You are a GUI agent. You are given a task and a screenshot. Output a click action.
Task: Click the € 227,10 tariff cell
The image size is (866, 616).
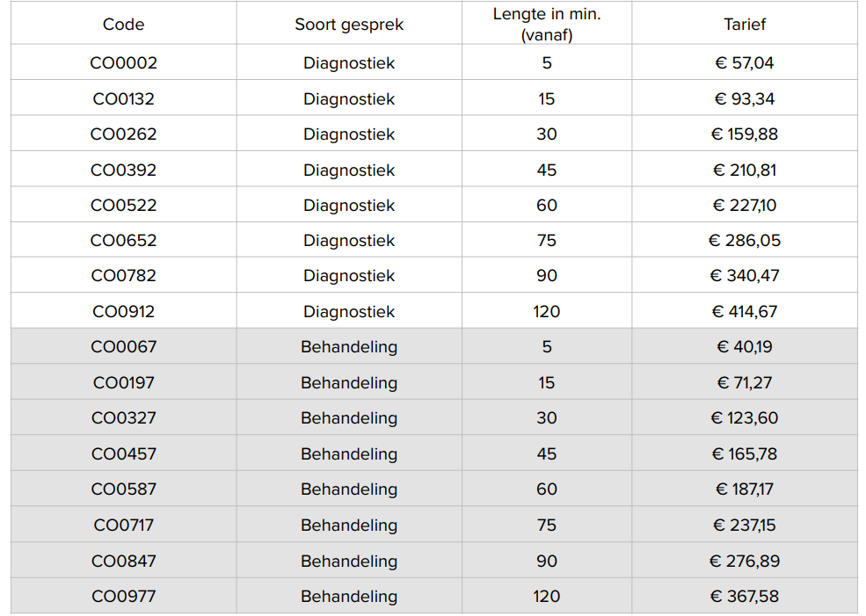click(744, 205)
